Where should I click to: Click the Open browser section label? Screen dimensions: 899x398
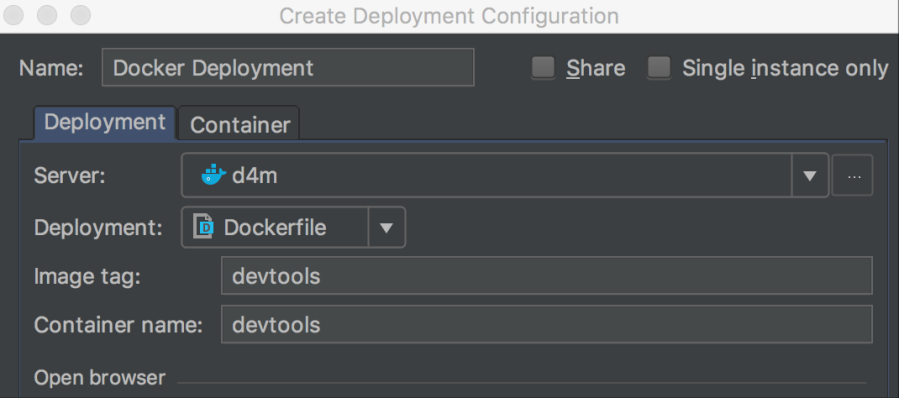coord(100,378)
